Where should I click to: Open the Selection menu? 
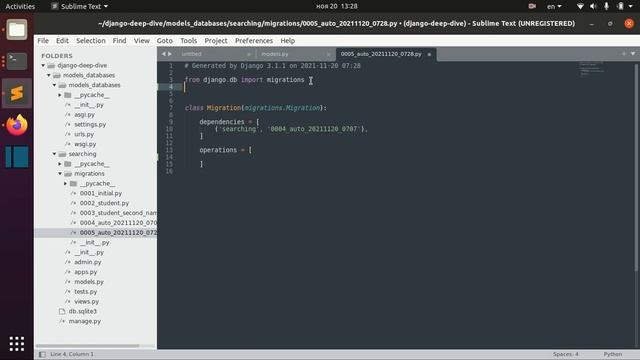point(91,41)
